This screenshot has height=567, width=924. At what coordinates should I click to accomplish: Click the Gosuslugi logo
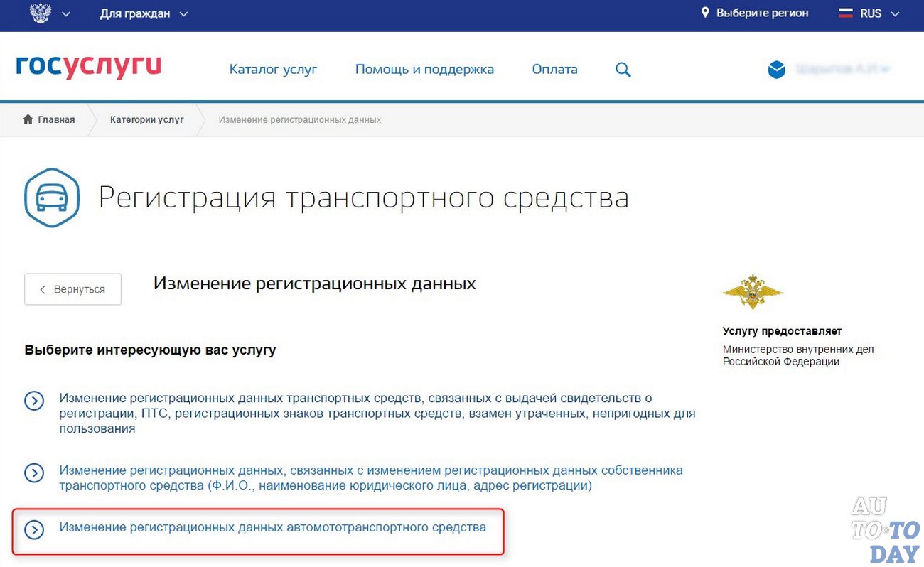tap(89, 67)
